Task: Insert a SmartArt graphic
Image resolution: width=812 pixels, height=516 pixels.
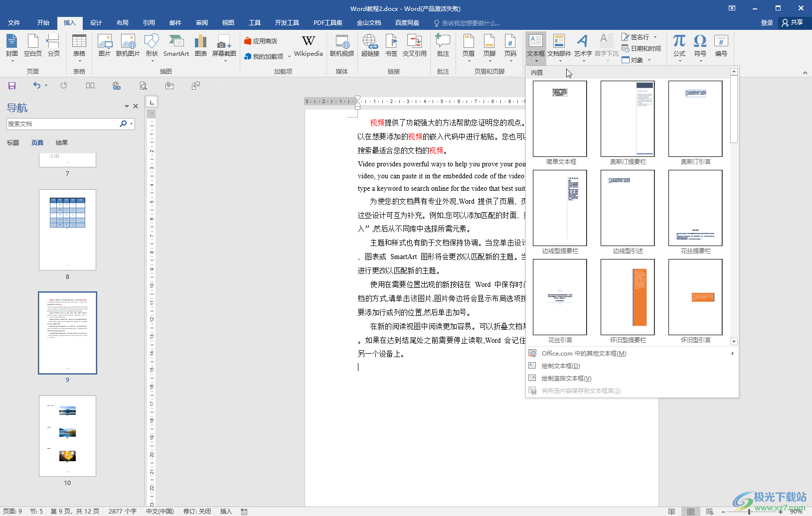Action: pyautogui.click(x=176, y=46)
